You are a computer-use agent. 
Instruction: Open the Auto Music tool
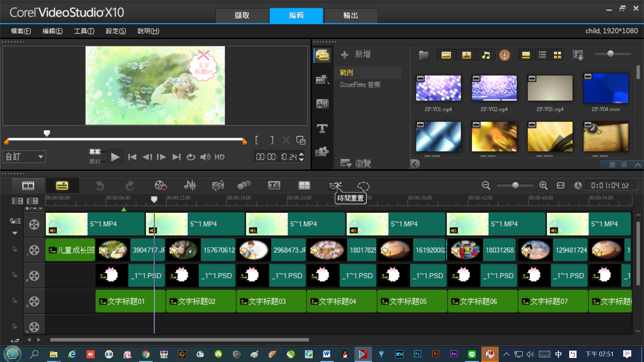tap(218, 186)
